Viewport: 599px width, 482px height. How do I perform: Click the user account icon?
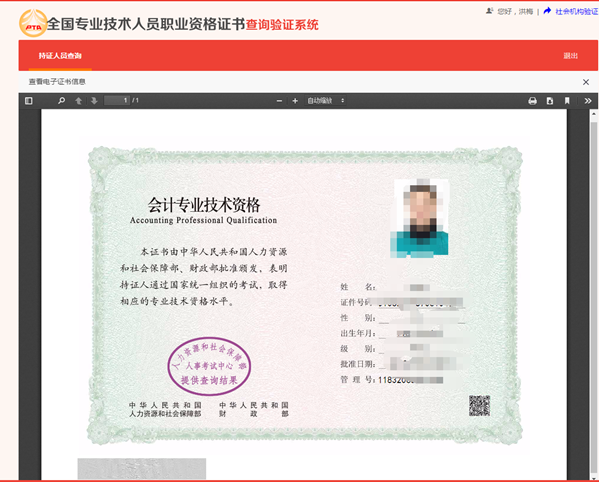click(489, 11)
